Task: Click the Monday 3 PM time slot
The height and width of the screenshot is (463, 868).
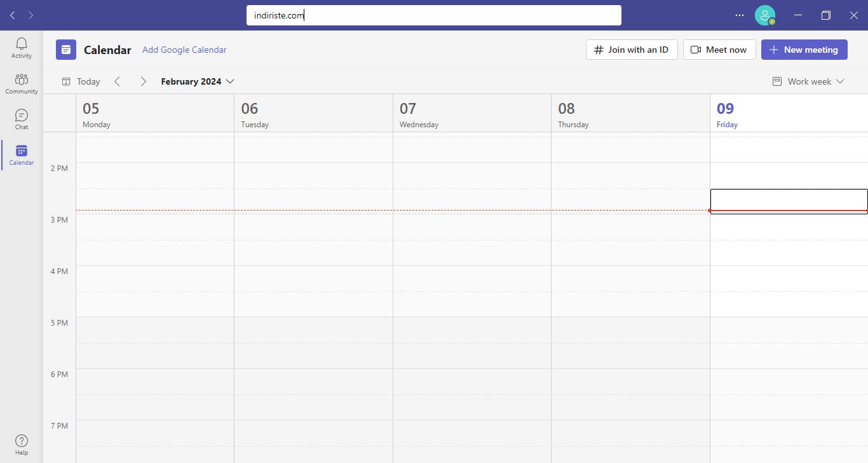Action: click(155, 227)
